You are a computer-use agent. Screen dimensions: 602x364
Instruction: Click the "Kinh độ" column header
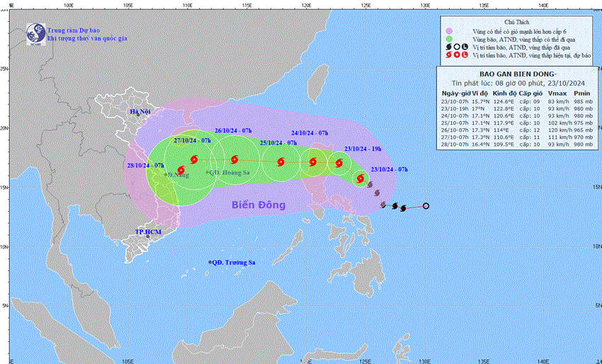(x=504, y=93)
